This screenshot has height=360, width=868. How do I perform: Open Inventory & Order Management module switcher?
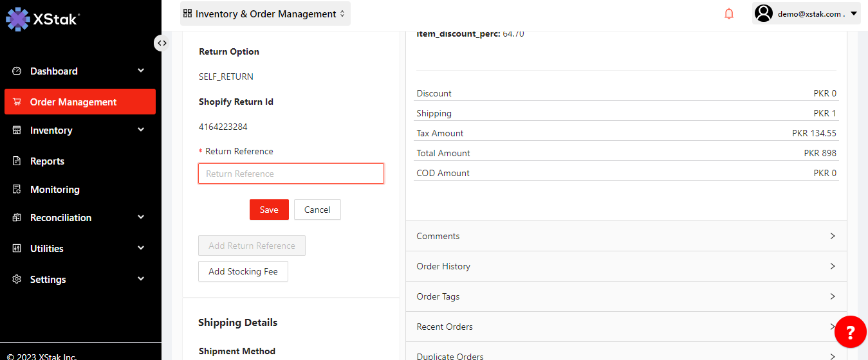[x=265, y=14]
